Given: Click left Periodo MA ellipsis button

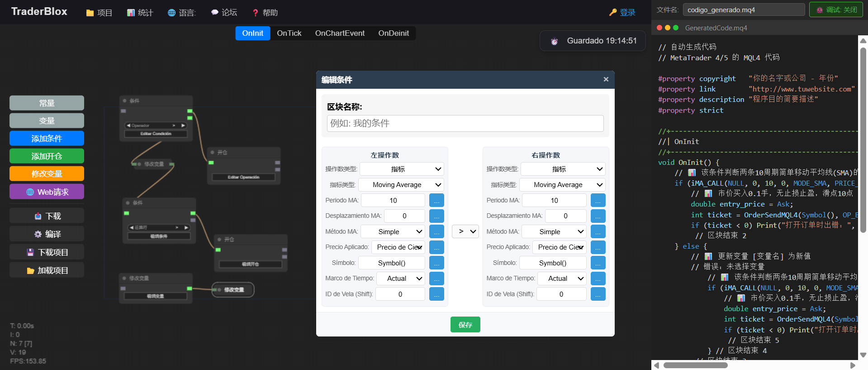Looking at the screenshot, I should tap(436, 200).
